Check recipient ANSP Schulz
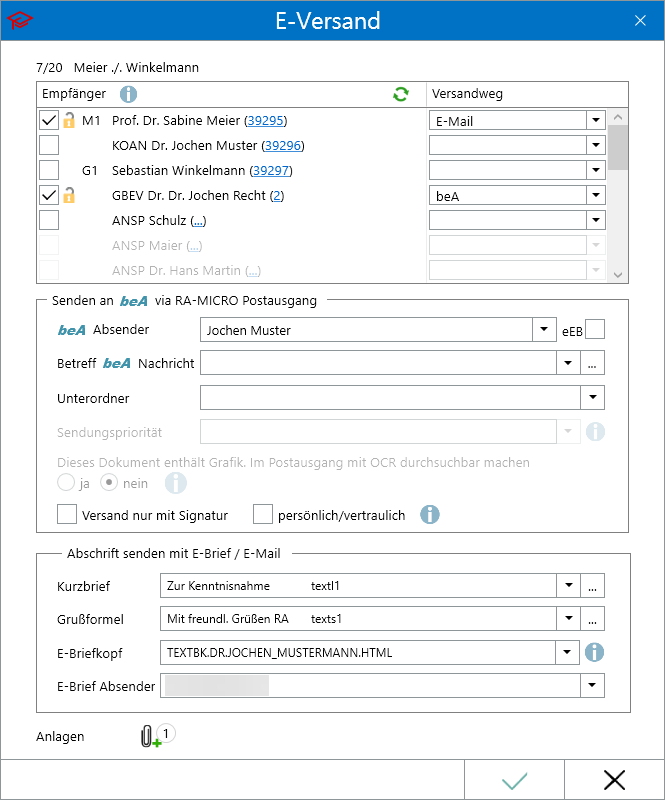The height and width of the screenshot is (800, 665). click(49, 220)
